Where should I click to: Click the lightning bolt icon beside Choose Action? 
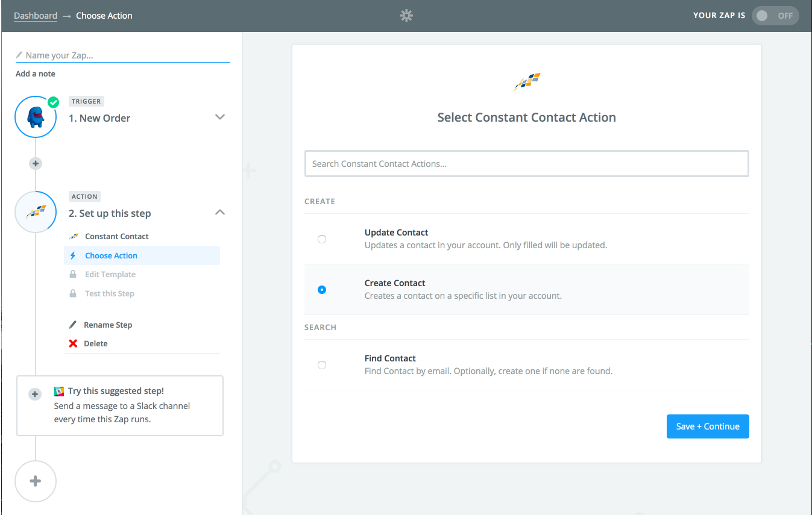(x=73, y=255)
